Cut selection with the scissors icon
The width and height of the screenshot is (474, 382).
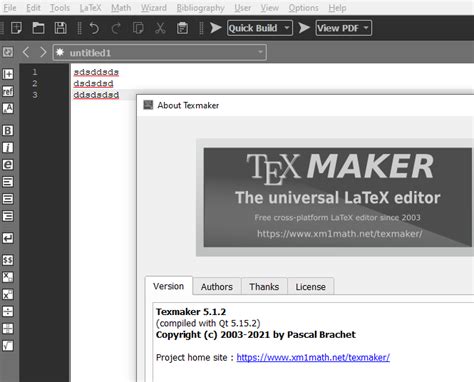coord(160,28)
